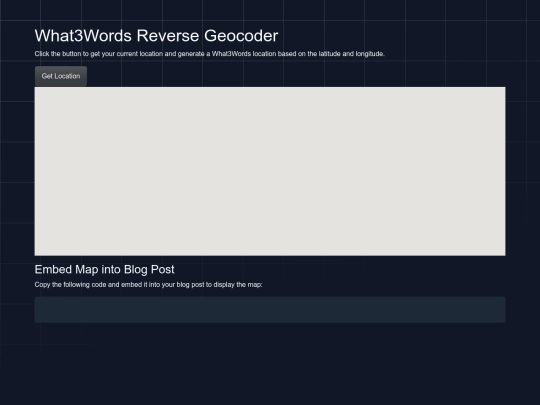Screen dimensions: 540x405
Task: Click the 'Click the button to get' description
Action: coord(209,54)
